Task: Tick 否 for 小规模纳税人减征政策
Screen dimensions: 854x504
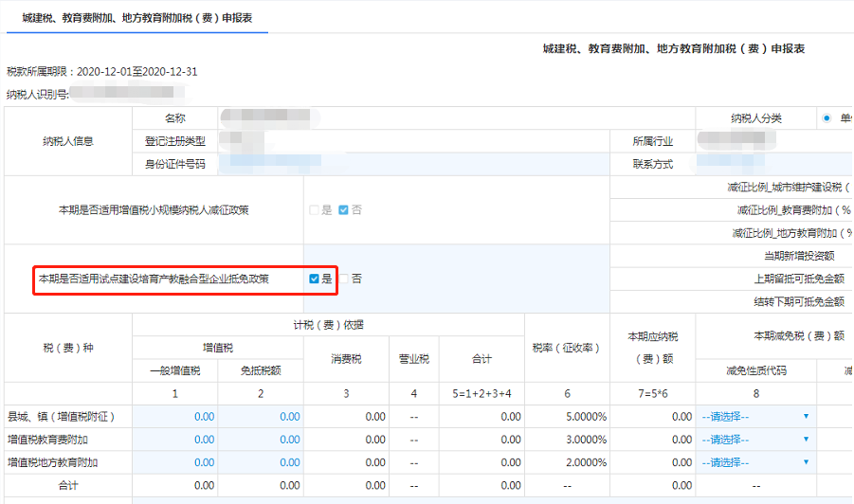Action: [344, 210]
